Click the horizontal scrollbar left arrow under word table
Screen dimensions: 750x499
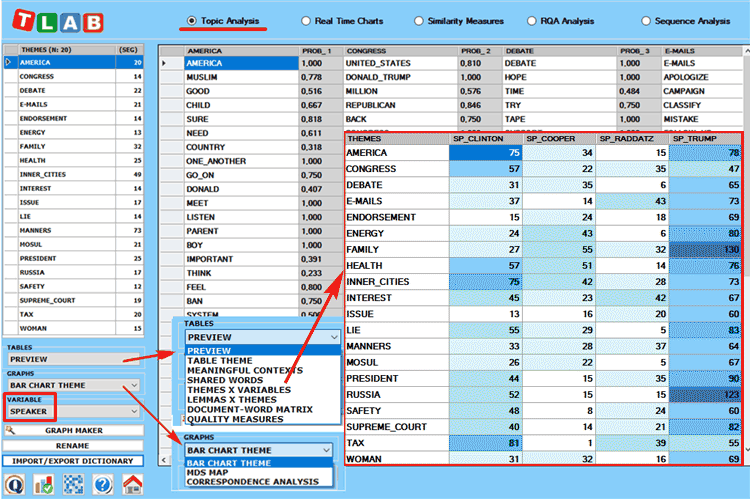click(165, 460)
